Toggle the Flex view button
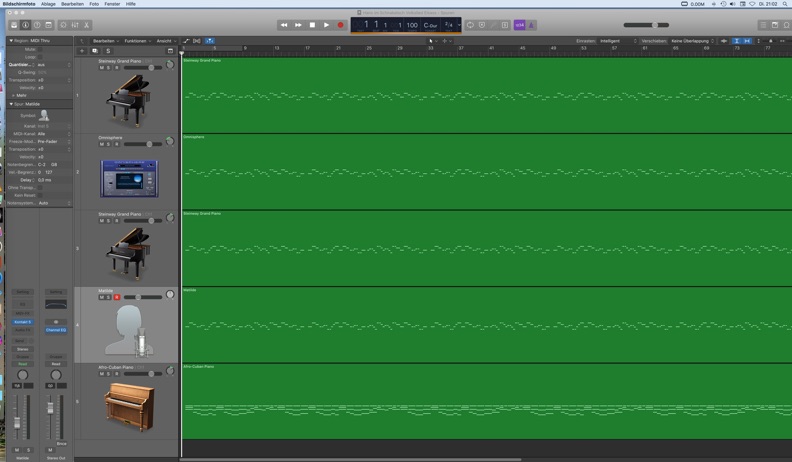The height and width of the screenshot is (462, 792). [x=196, y=41]
